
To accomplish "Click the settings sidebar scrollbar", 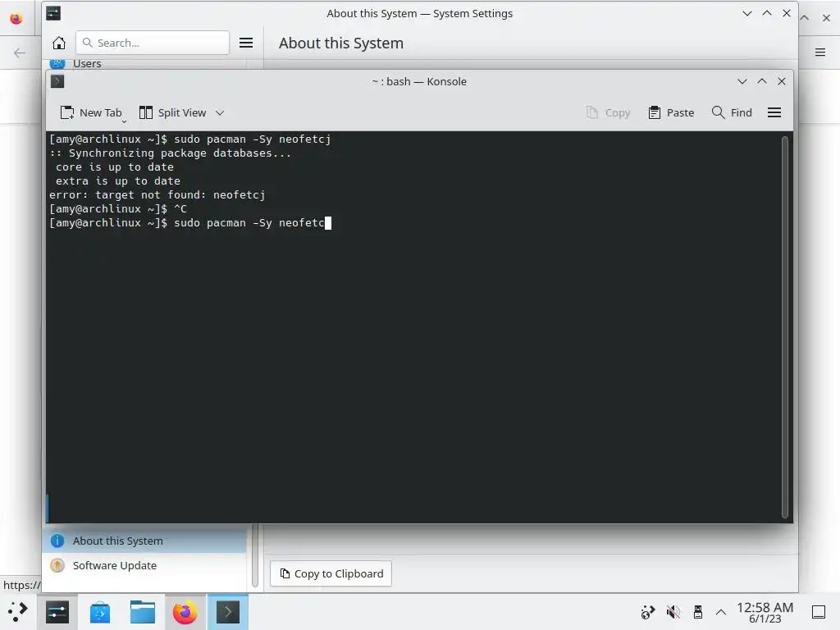I will click(x=255, y=555).
